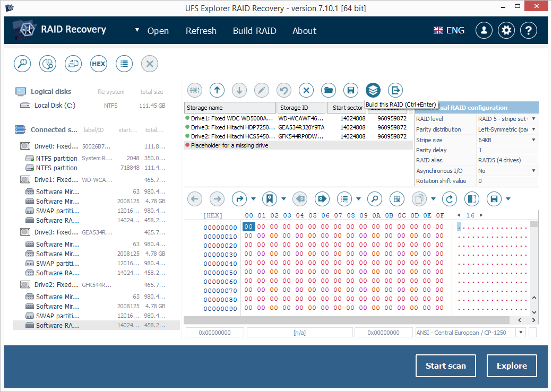The image size is (552, 392).
Task: Switch language via ENG selector
Action: [449, 31]
